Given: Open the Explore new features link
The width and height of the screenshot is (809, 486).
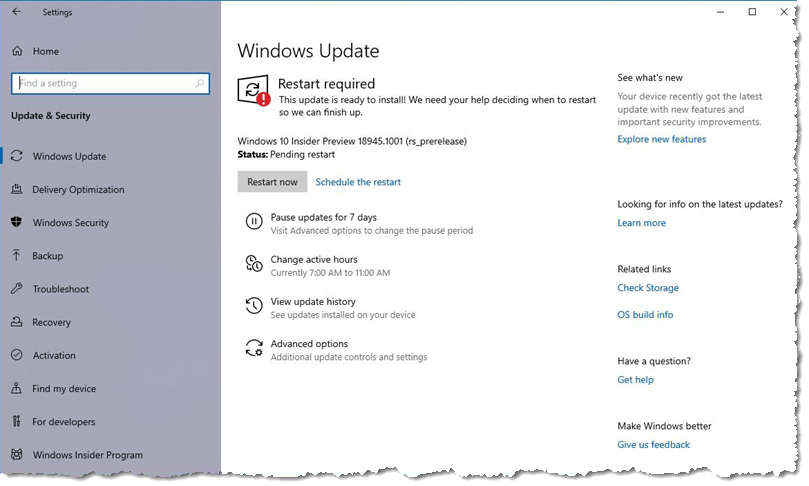Looking at the screenshot, I should pos(661,139).
